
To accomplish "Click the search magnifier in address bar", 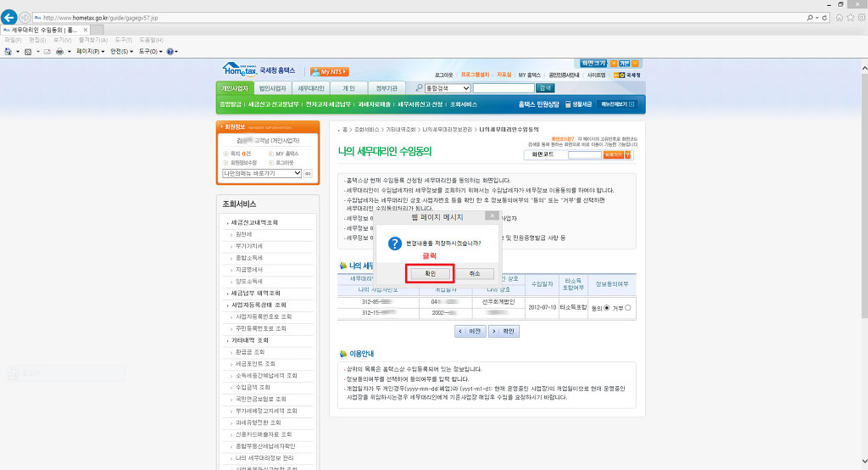I will pyautogui.click(x=810, y=18).
